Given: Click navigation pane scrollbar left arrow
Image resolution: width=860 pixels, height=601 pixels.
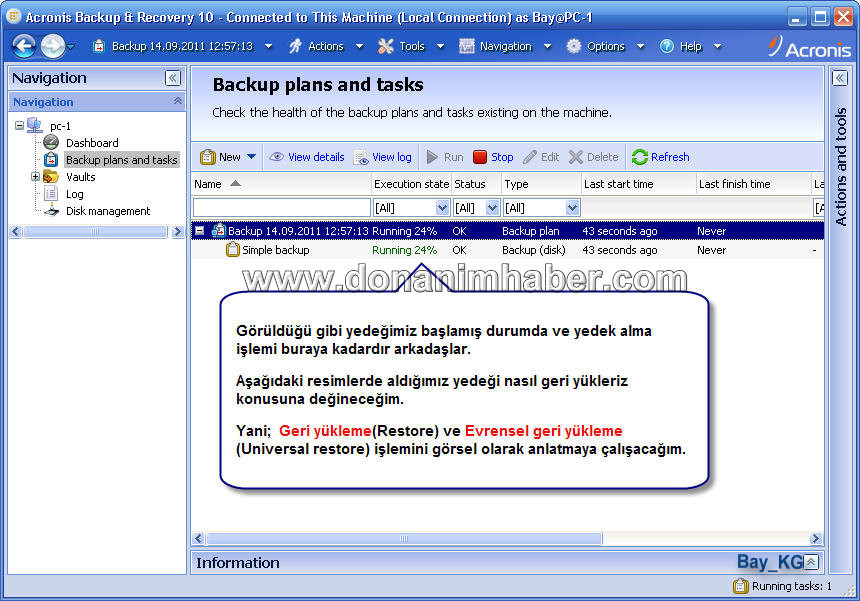Looking at the screenshot, I should pos(15,231).
